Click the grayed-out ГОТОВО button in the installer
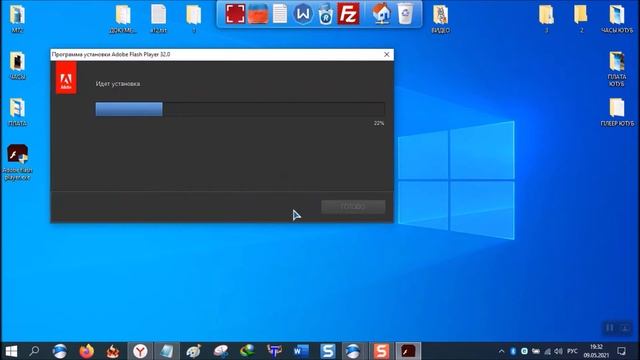The image size is (640, 360). point(353,207)
